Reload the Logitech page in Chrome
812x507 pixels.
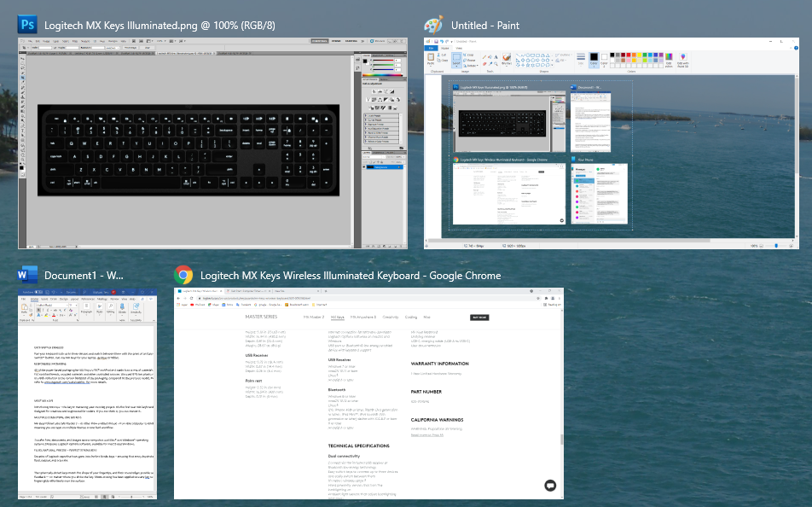click(192, 298)
